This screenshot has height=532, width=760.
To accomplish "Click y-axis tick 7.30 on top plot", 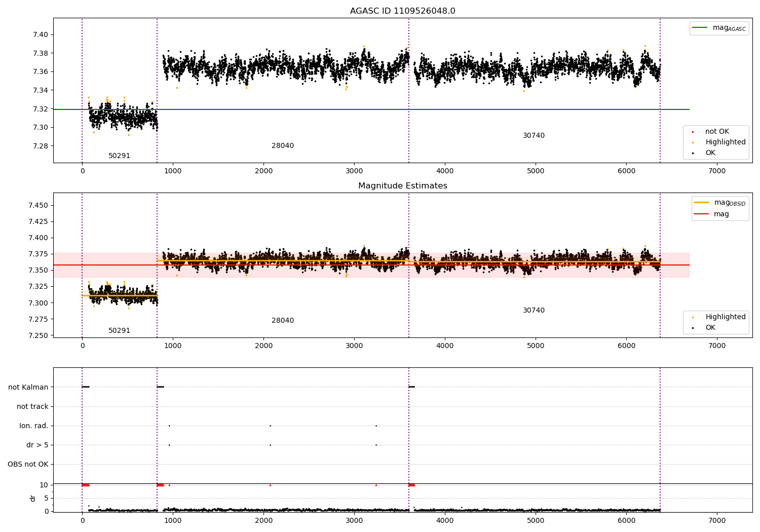I will (41, 127).
